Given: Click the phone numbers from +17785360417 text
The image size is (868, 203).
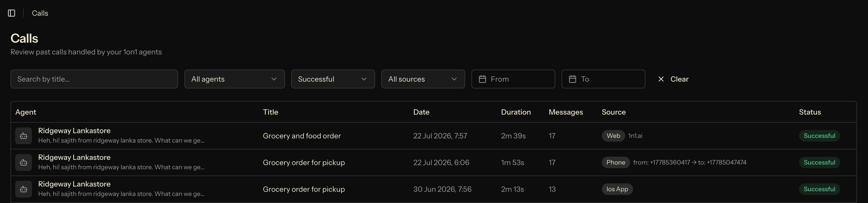Looking at the screenshot, I should [x=690, y=162].
